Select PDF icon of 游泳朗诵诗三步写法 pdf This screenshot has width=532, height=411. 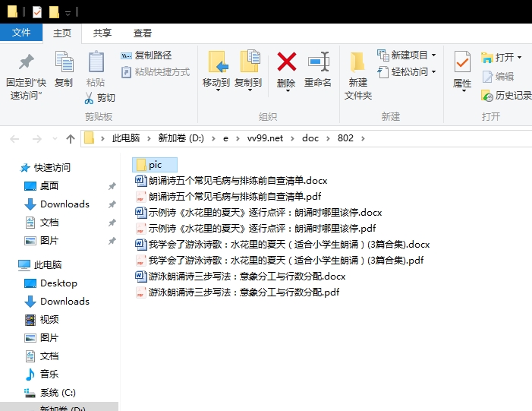[x=140, y=292]
